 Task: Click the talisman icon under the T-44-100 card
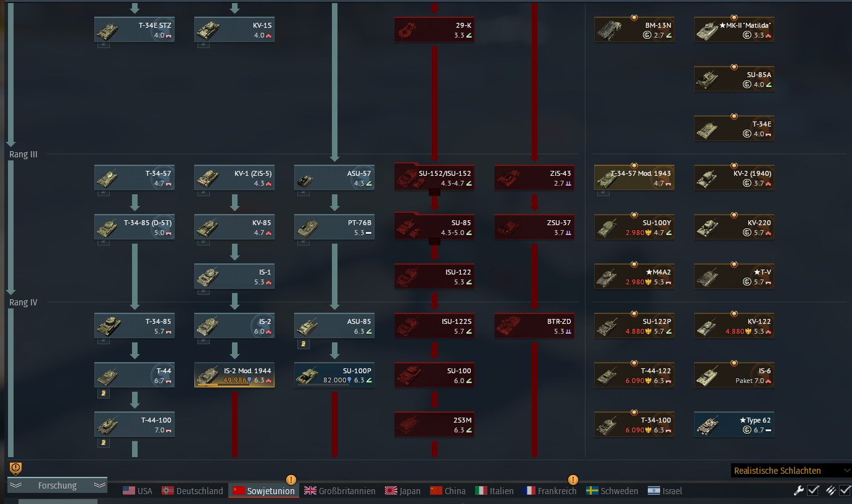coord(104,442)
